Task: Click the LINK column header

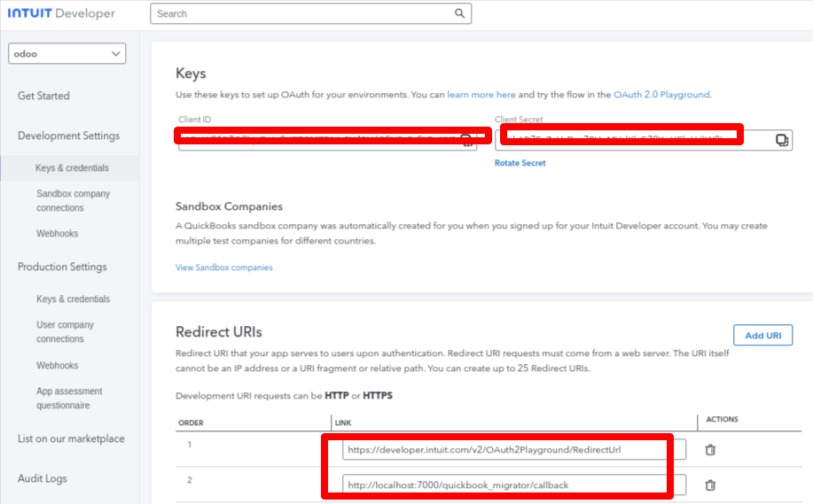Action: pos(343,423)
